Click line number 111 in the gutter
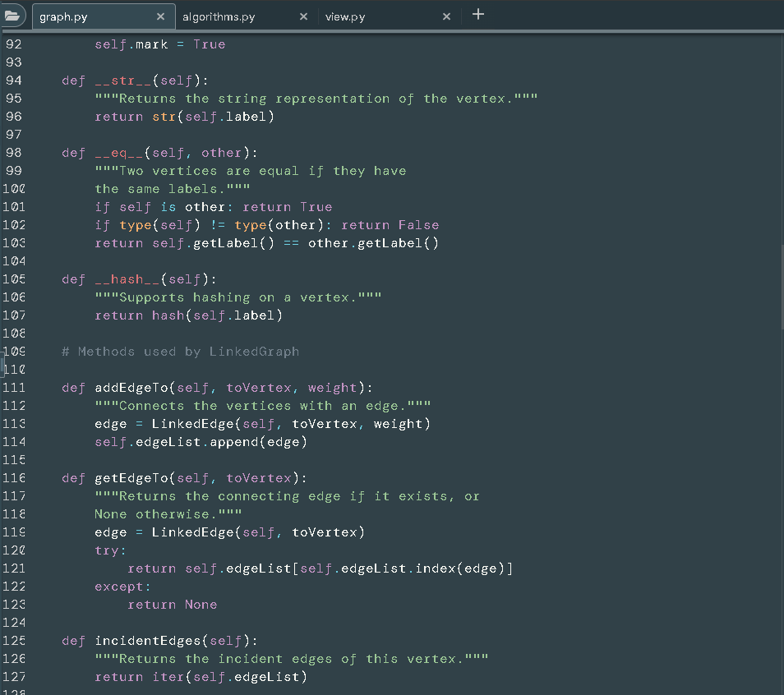The width and height of the screenshot is (784, 695). [x=13, y=387]
